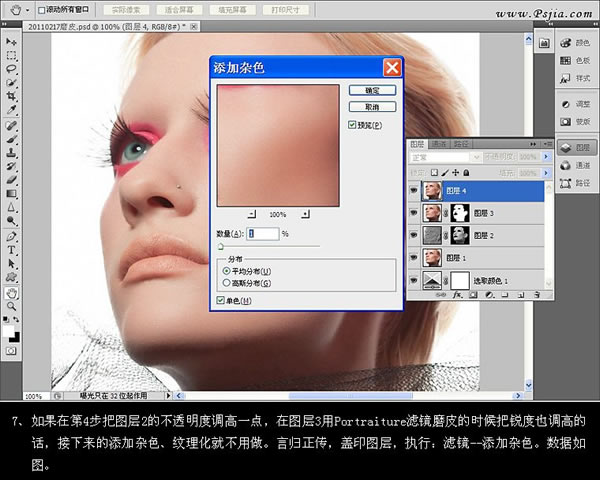Hide 图层 2 via eye icon
The width and height of the screenshot is (600, 480).
[x=414, y=235]
